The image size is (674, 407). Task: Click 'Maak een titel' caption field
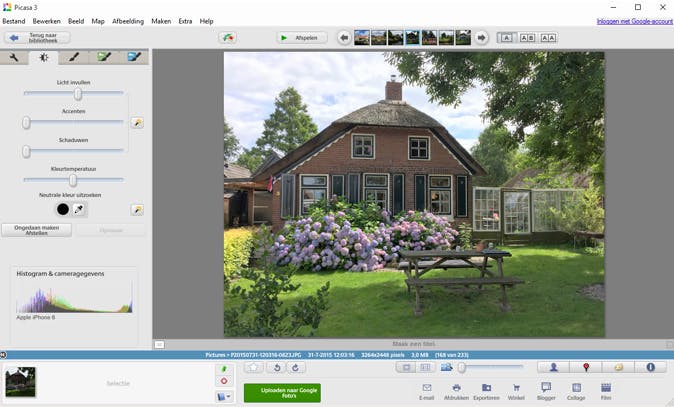click(414, 344)
